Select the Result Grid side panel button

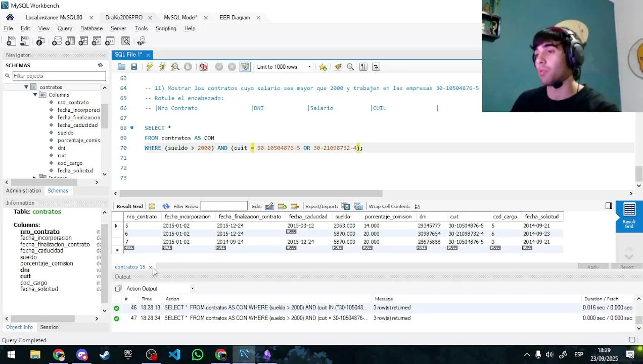pyautogui.click(x=629, y=216)
